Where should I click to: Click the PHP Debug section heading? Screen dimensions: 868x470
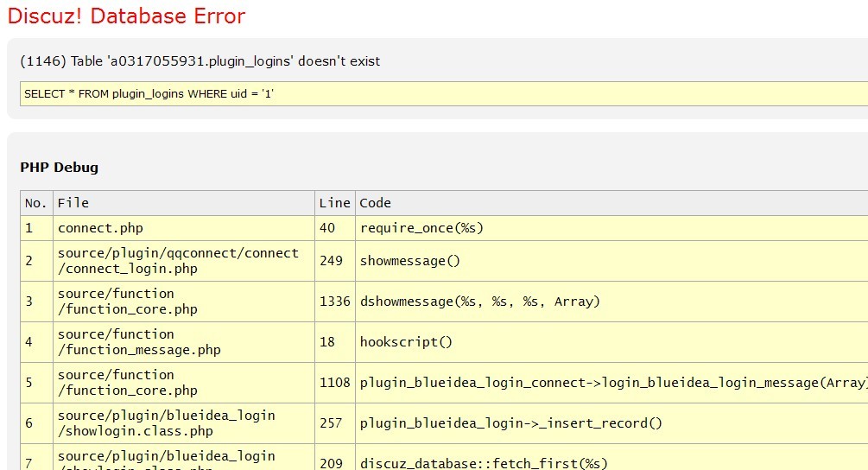[59, 168]
